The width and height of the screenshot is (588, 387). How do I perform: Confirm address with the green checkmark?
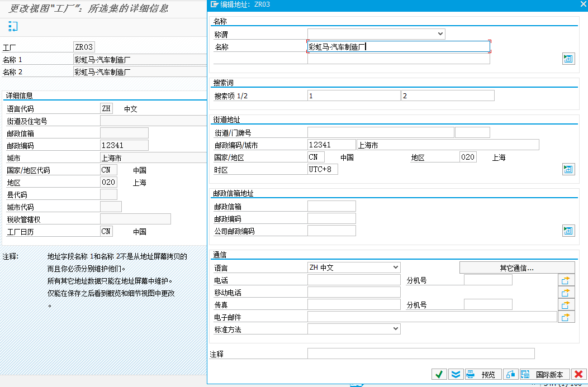439,374
